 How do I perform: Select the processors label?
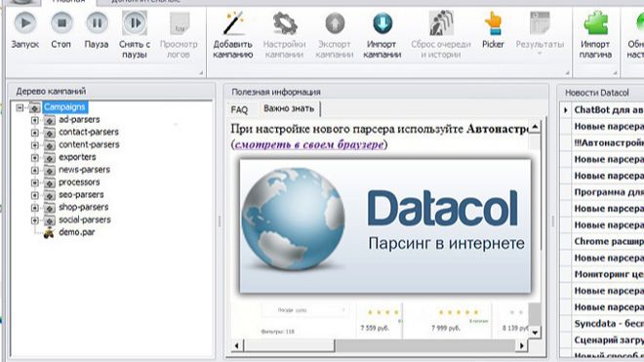[79, 182]
